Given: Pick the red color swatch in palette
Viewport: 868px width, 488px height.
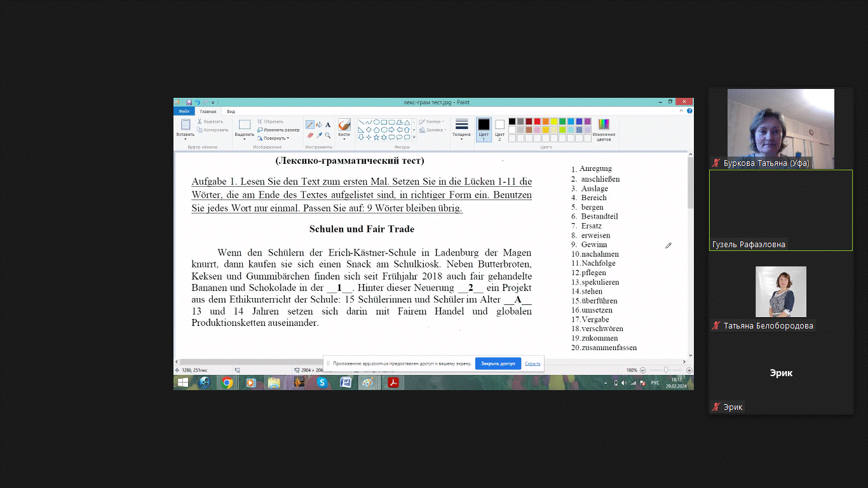Looking at the screenshot, I should click(x=537, y=121).
